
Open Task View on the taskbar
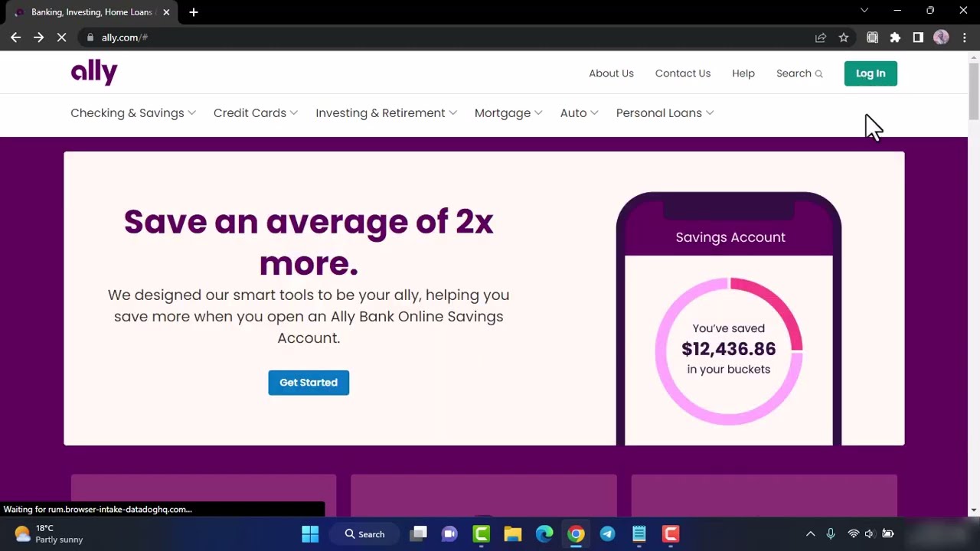coord(418,534)
